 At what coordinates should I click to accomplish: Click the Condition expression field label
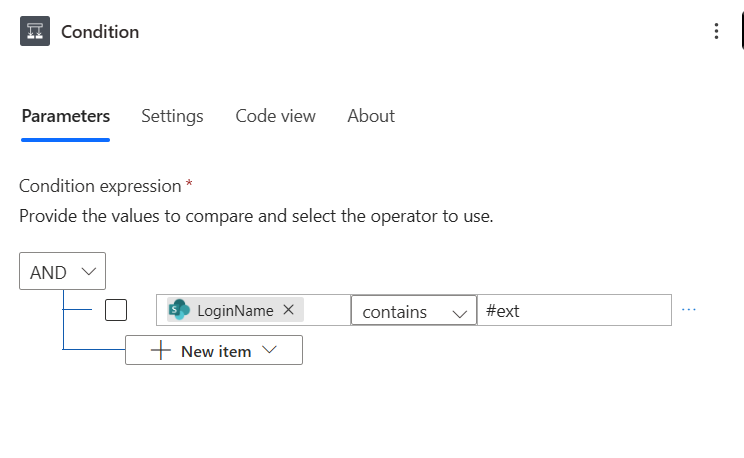coord(100,186)
